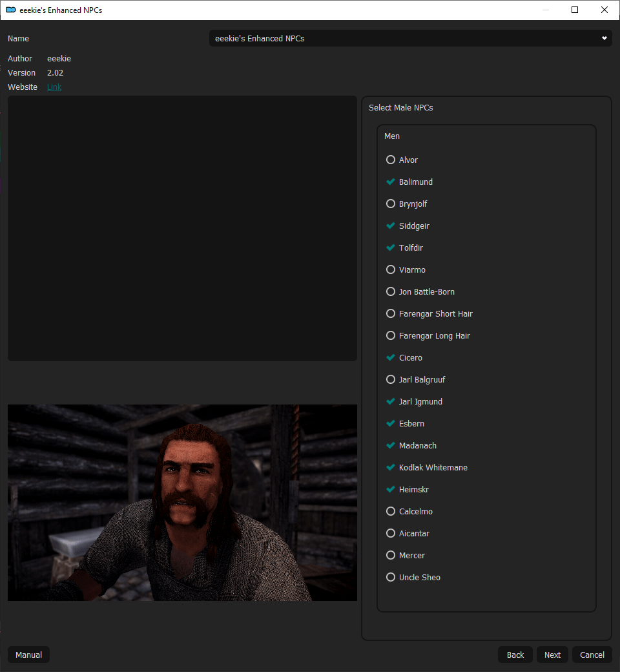The height and width of the screenshot is (672, 620).
Task: Click the installer app icon in title bar
Action: coord(11,10)
